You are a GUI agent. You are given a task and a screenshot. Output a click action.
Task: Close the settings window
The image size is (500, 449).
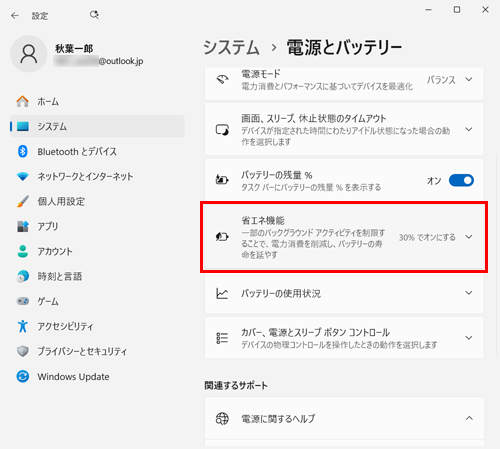485,10
